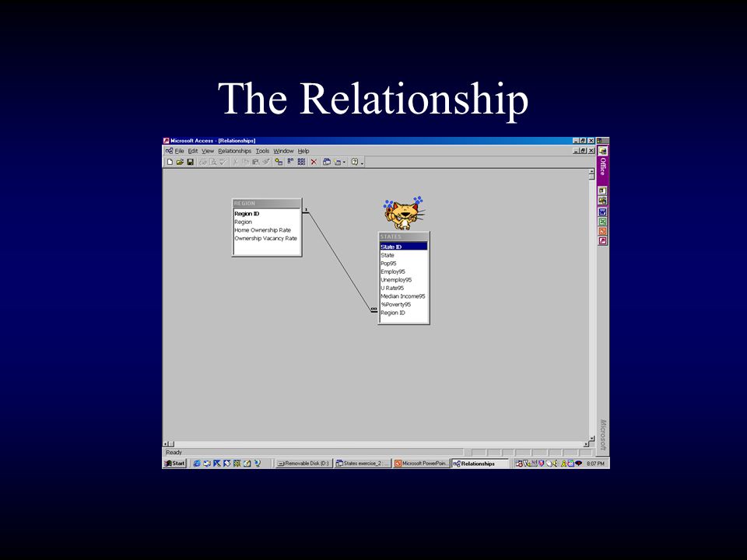This screenshot has width=747, height=560.
Task: Switch to Microsoft PowerPoint taskbar button
Action: 422,464
